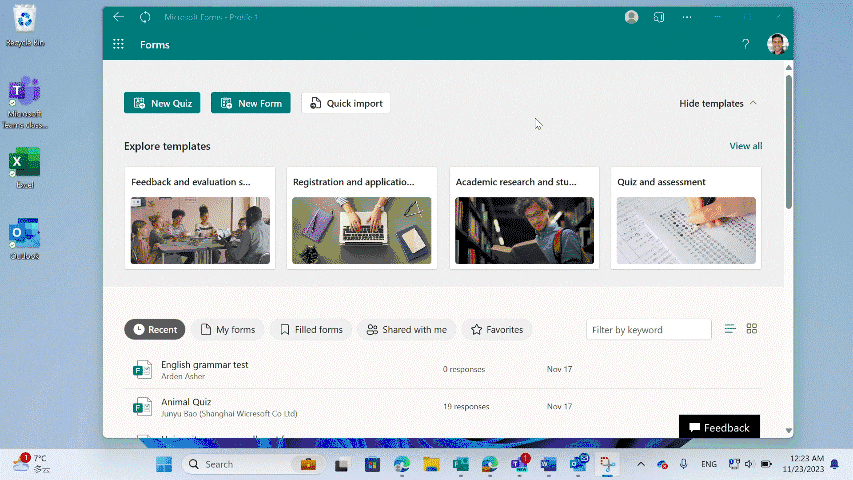Collapse templates with Hide templates
853x480 pixels.
pos(718,103)
